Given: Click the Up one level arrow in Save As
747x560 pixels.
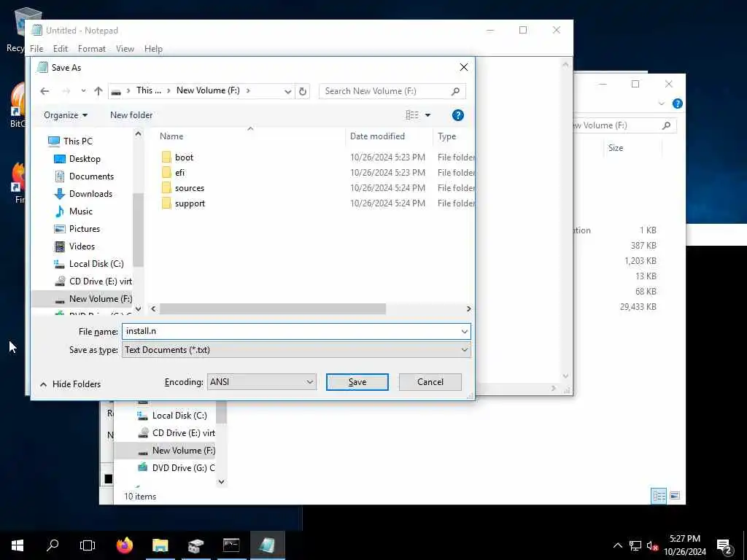Looking at the screenshot, I should tap(98, 91).
